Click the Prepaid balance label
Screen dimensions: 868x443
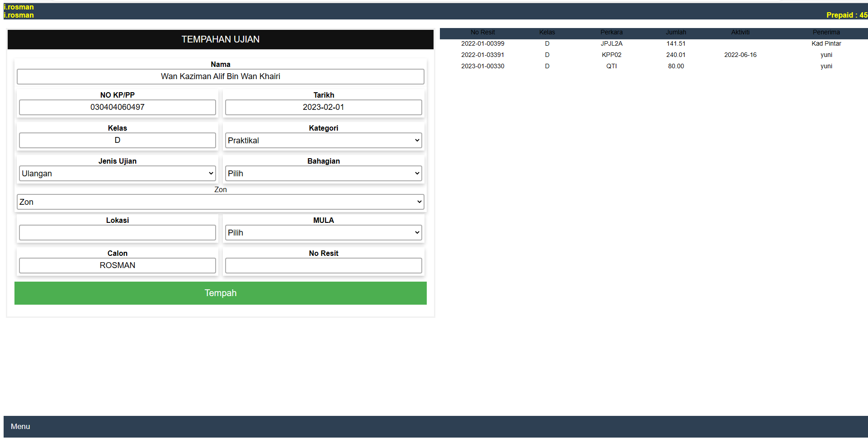tap(846, 15)
